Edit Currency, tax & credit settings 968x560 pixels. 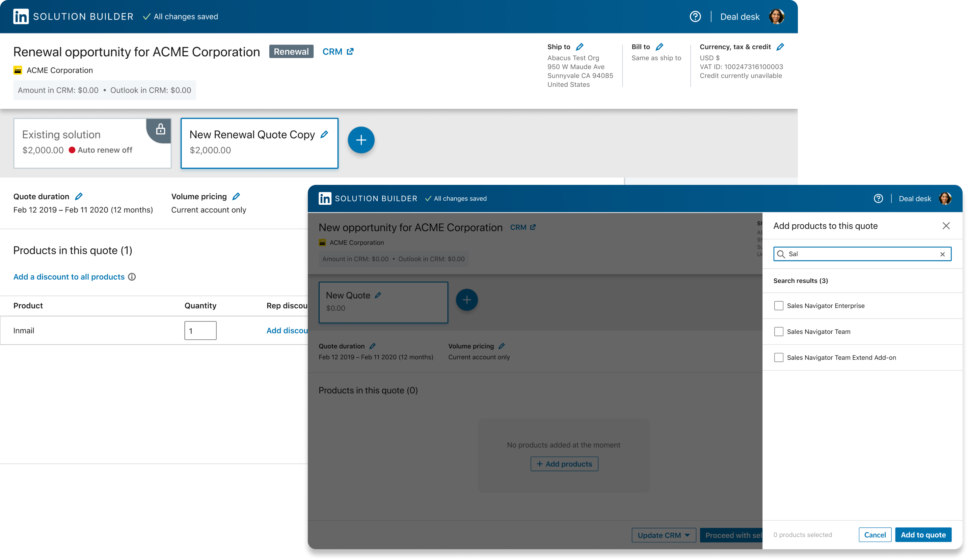click(780, 47)
